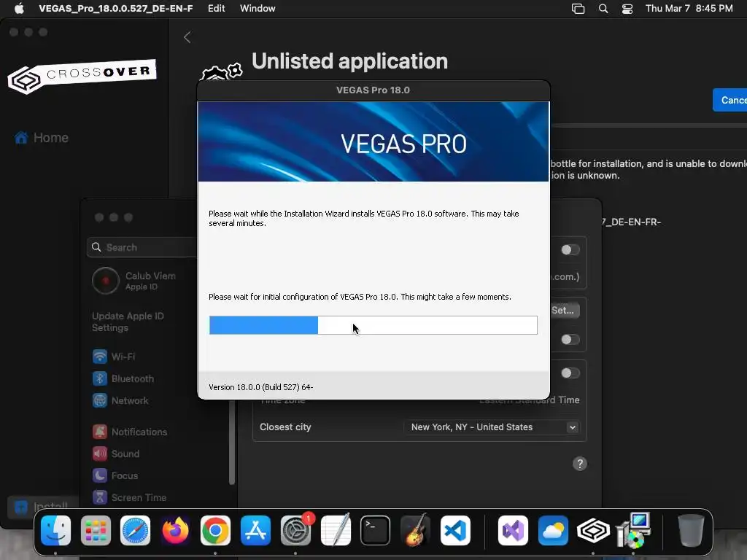
Task: Open the help question mark button
Action: pos(580,464)
